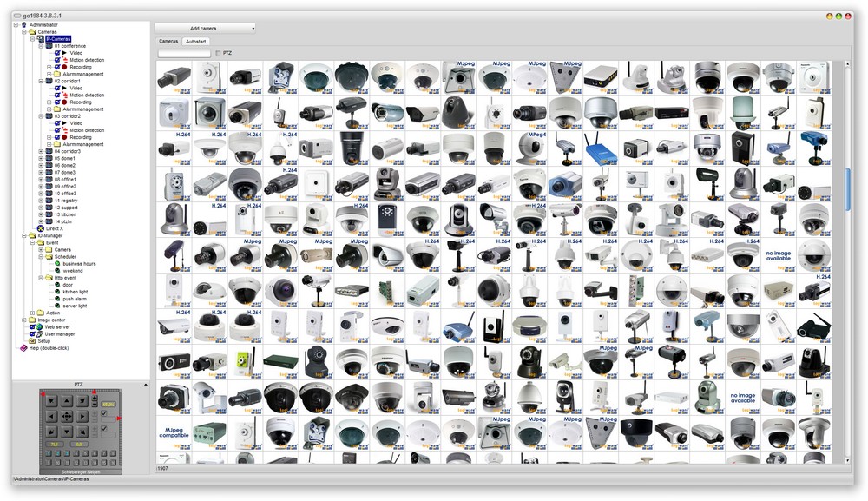
Task: Click the 01 conference camera icon
Action: tap(49, 46)
